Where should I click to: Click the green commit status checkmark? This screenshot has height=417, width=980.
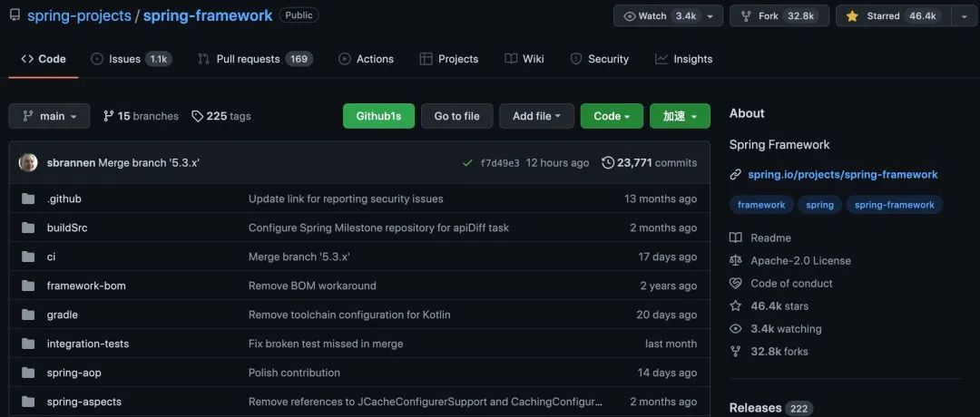click(467, 163)
